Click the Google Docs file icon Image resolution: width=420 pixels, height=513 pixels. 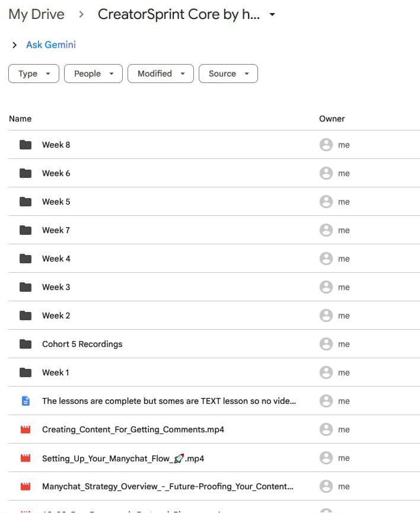coord(25,401)
